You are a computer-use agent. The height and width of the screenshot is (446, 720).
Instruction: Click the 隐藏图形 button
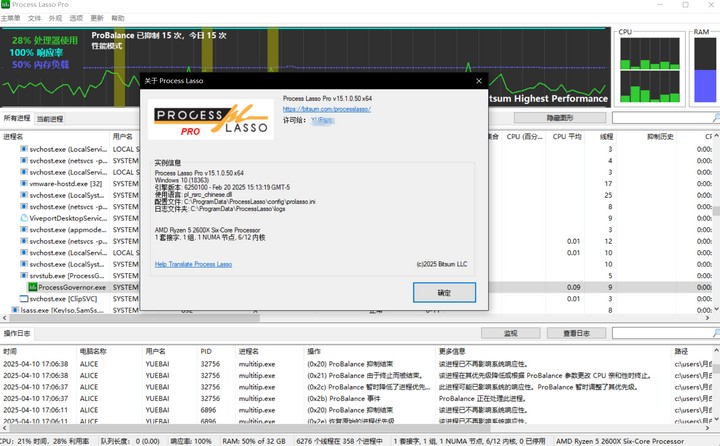[x=560, y=118]
